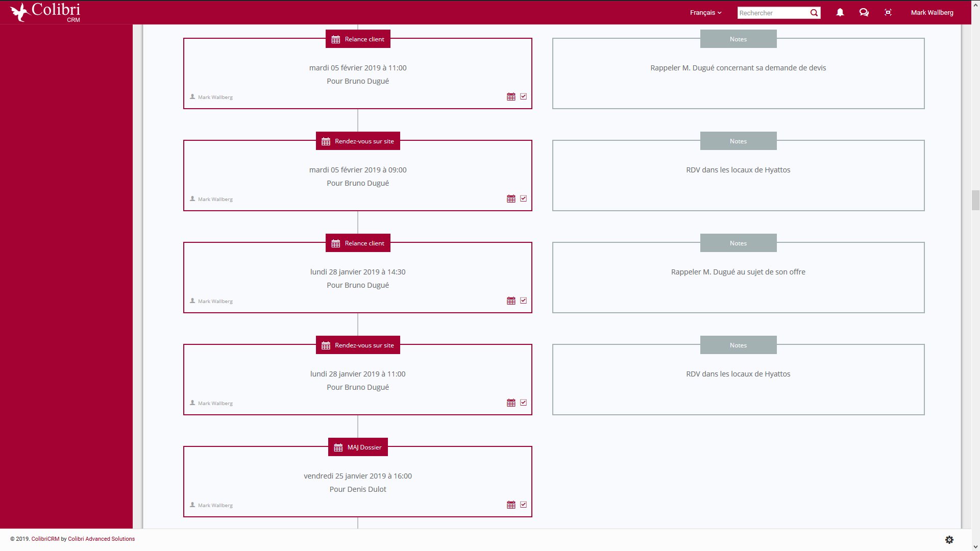Click 'Pour Bruno Dugué' in 05 février 11:00 card
This screenshot has height=551, width=980.
[x=358, y=81]
